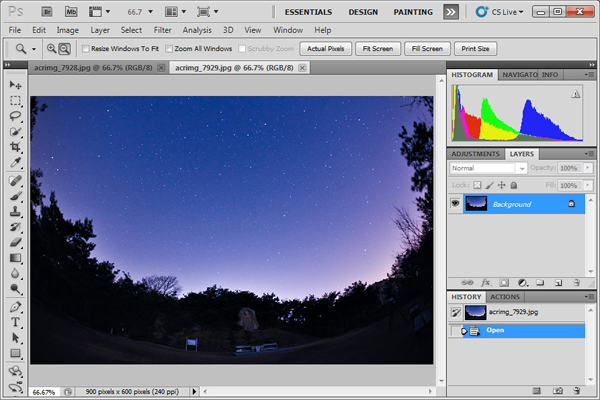Click the Fill Screen button

[427, 49]
